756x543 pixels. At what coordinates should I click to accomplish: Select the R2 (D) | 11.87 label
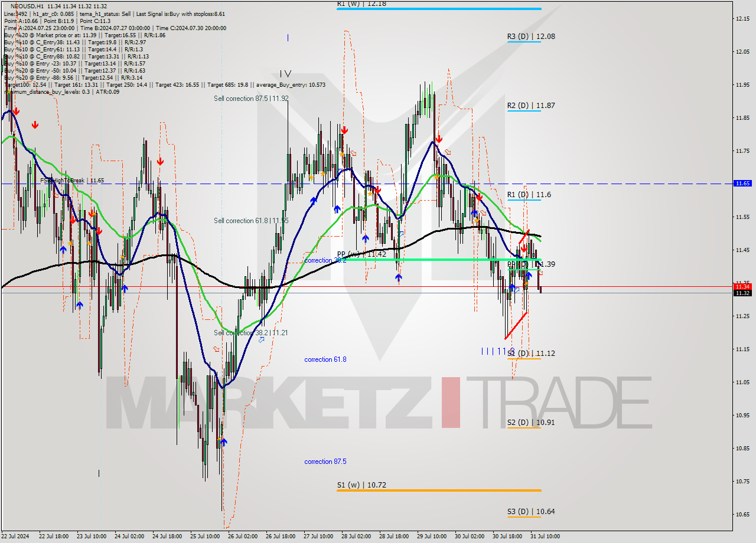531,105
